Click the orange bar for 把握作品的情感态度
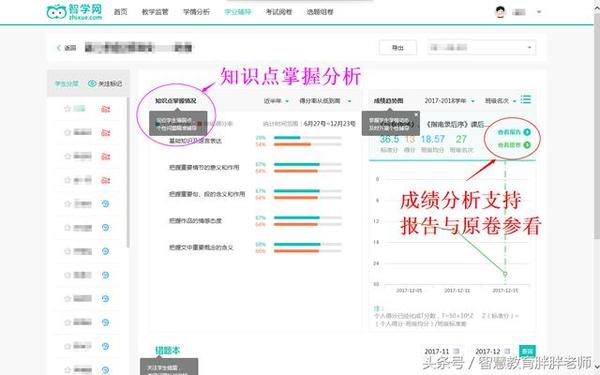Screen dimensions: 600x375 click(296, 225)
